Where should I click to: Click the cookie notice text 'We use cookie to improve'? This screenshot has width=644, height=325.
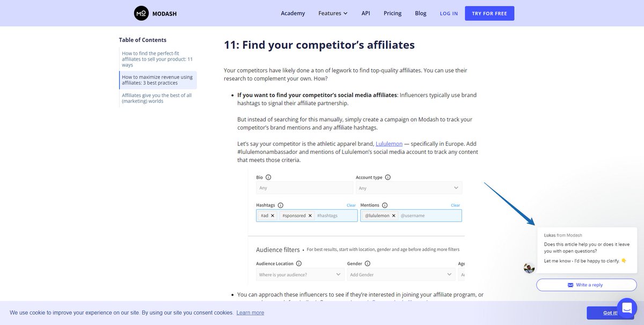tap(121, 313)
